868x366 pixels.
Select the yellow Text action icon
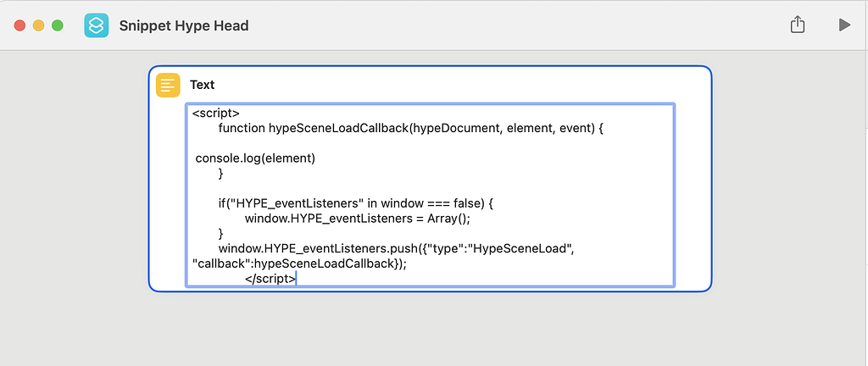tap(168, 85)
